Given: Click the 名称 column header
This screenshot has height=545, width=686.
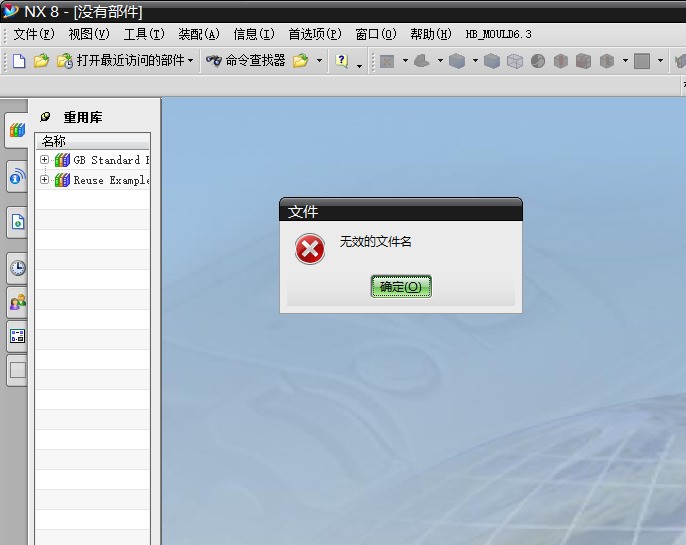Looking at the screenshot, I should pos(92,141).
